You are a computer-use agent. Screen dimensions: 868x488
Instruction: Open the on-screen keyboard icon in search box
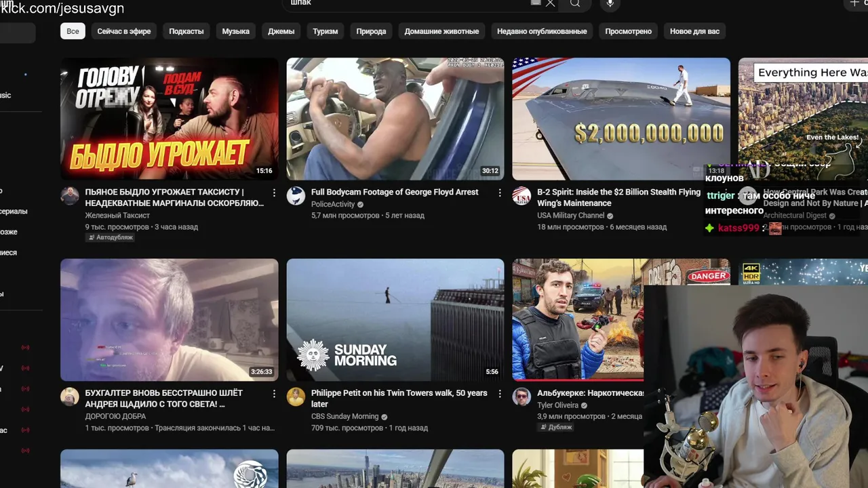(536, 3)
